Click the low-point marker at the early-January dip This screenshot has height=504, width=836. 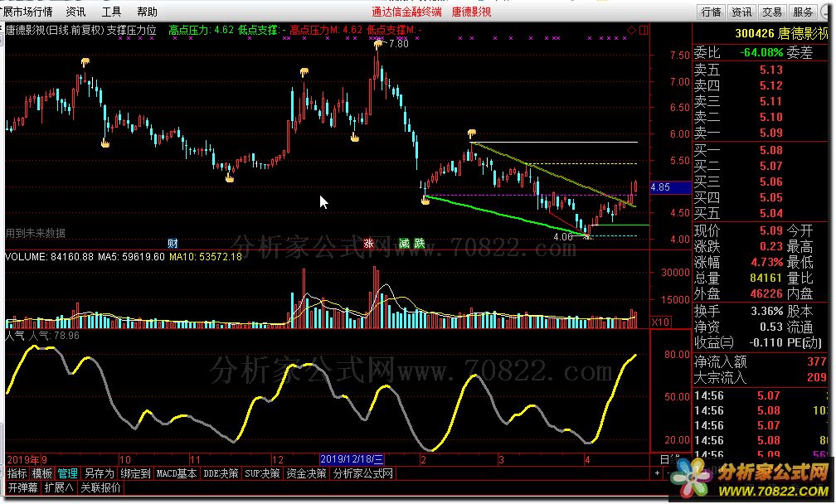click(355, 138)
